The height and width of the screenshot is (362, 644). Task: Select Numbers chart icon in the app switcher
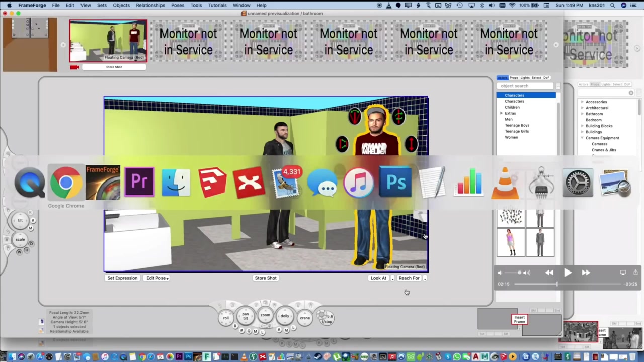469,182
